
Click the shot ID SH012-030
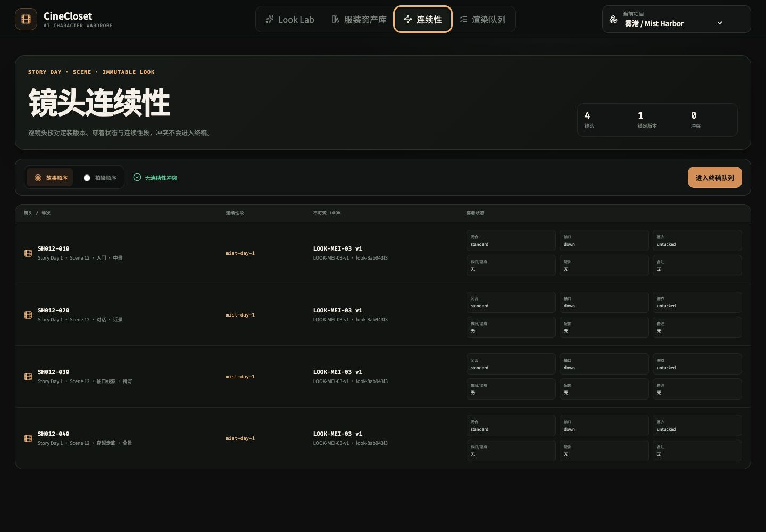click(53, 372)
